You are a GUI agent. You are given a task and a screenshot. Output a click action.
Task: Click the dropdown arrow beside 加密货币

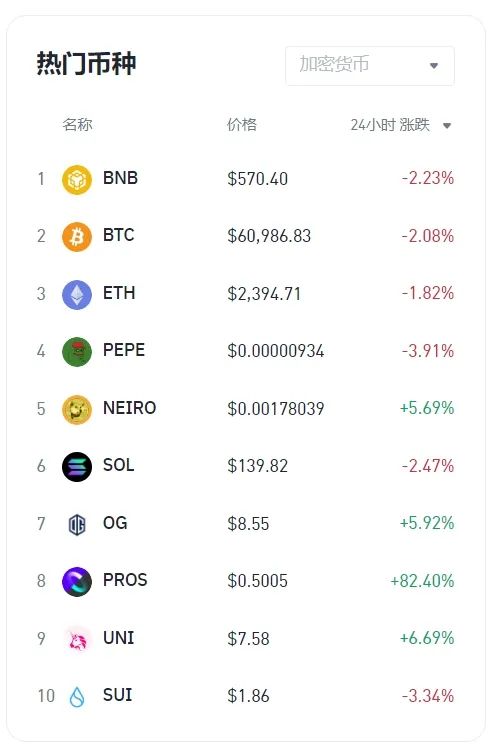pyautogui.click(x=434, y=66)
